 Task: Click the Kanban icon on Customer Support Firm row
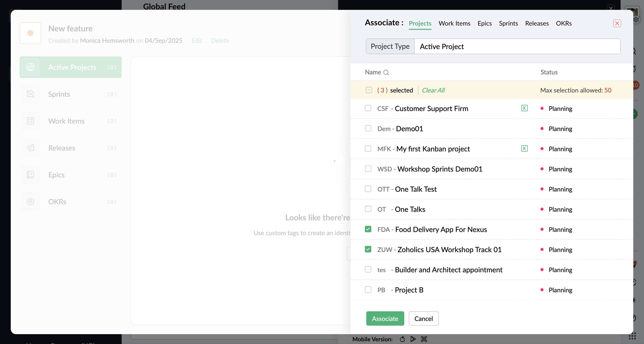(524, 108)
